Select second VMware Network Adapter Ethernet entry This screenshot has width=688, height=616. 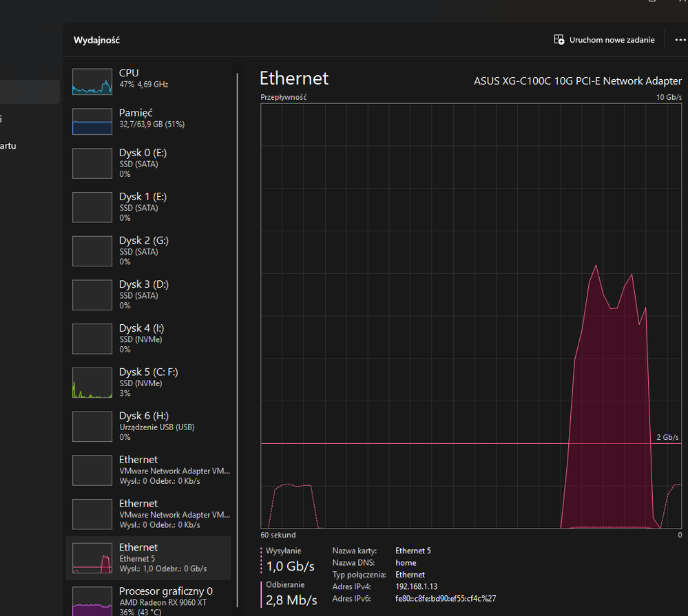pyautogui.click(x=148, y=514)
